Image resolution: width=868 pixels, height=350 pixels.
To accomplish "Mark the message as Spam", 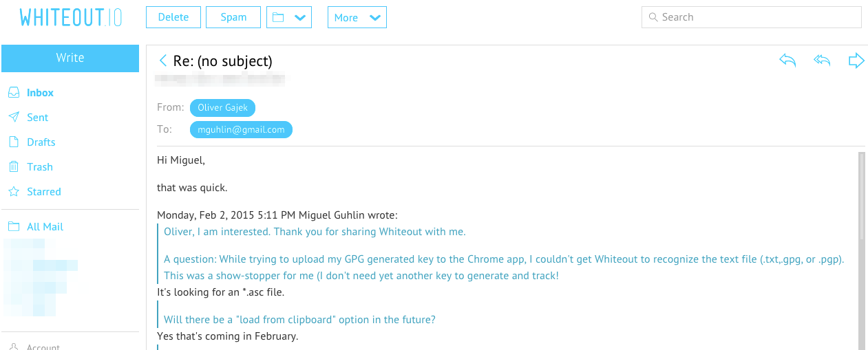I will coord(233,18).
